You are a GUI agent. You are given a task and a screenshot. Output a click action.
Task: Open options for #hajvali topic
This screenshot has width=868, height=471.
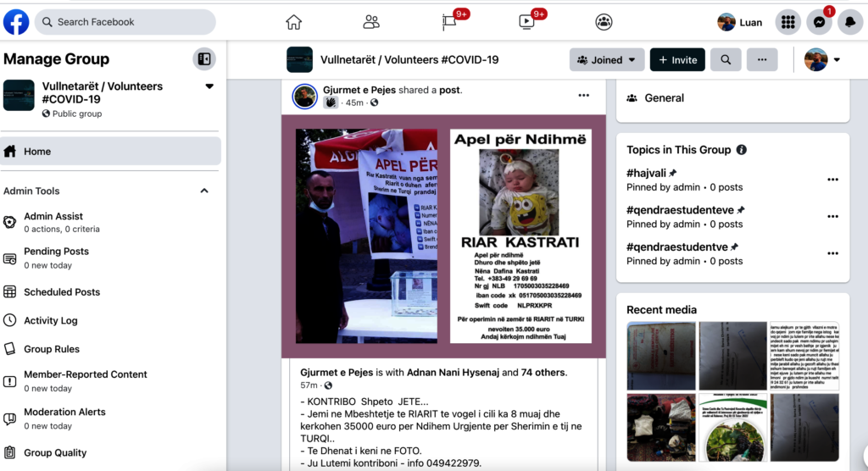point(832,180)
